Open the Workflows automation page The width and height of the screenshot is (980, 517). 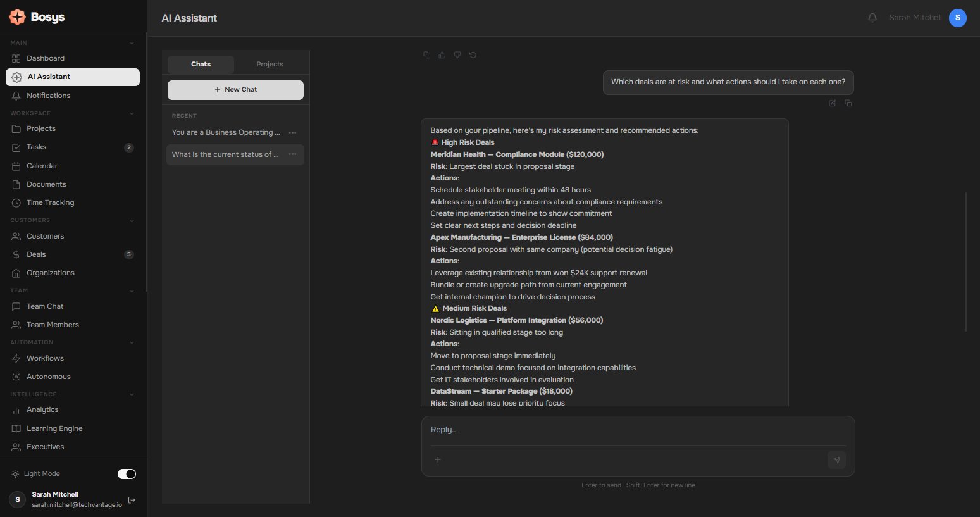point(45,358)
